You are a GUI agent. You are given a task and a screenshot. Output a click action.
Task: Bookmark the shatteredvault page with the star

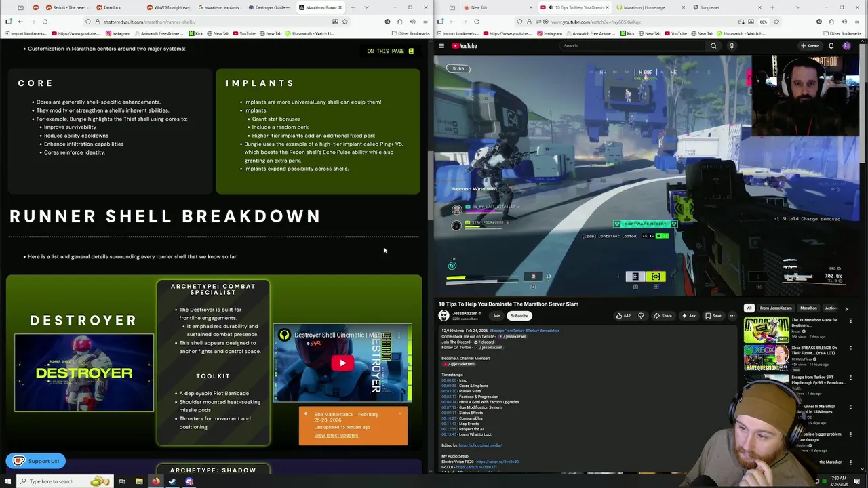click(344, 22)
